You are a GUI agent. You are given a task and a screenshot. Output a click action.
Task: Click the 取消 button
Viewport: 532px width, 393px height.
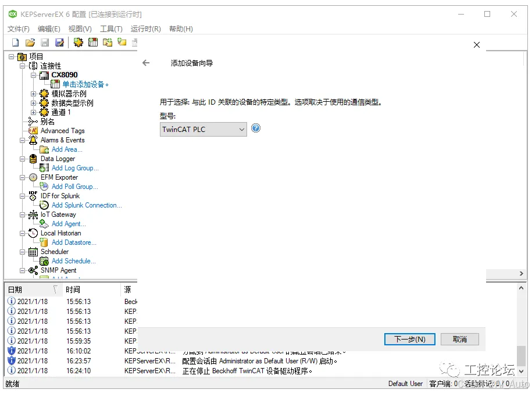click(460, 339)
